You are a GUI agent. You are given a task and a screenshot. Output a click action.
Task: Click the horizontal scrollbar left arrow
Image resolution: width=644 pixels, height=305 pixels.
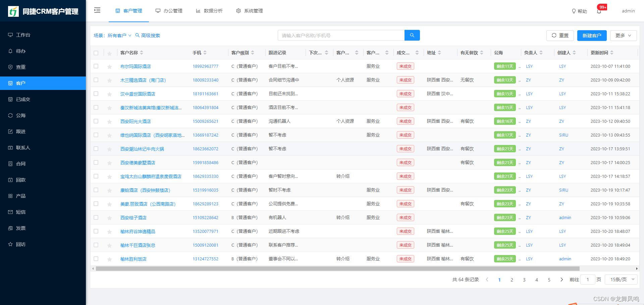93,268
